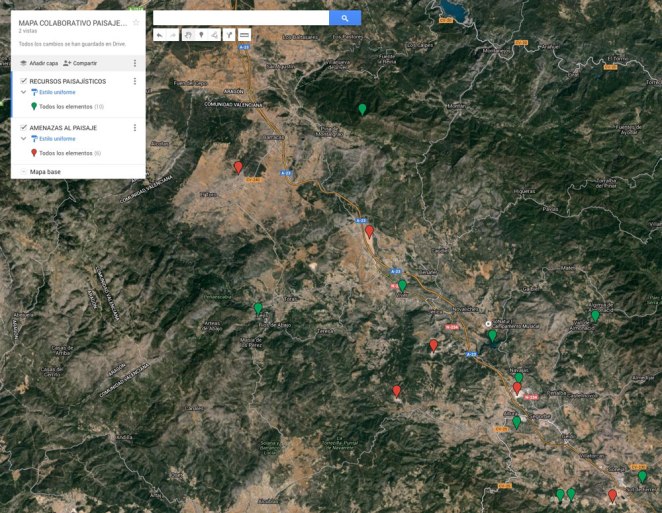Click inside the map search box
This screenshot has height=513, width=662.
[240, 18]
